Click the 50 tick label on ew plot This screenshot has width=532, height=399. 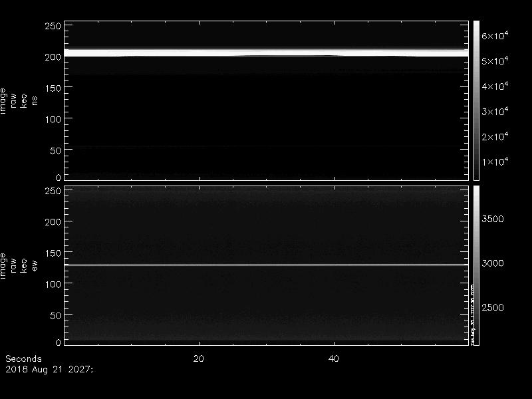pyautogui.click(x=55, y=315)
